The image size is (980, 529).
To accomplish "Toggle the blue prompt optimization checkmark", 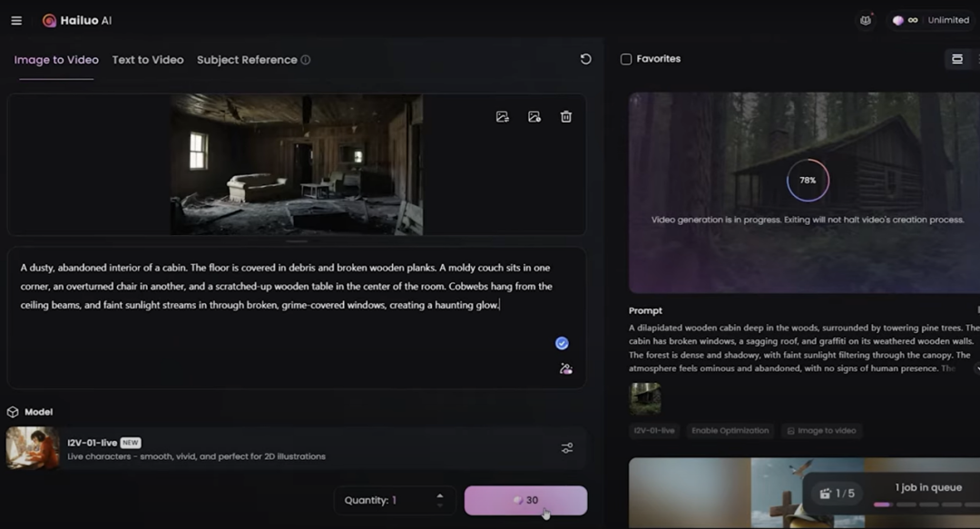I will pyautogui.click(x=562, y=343).
